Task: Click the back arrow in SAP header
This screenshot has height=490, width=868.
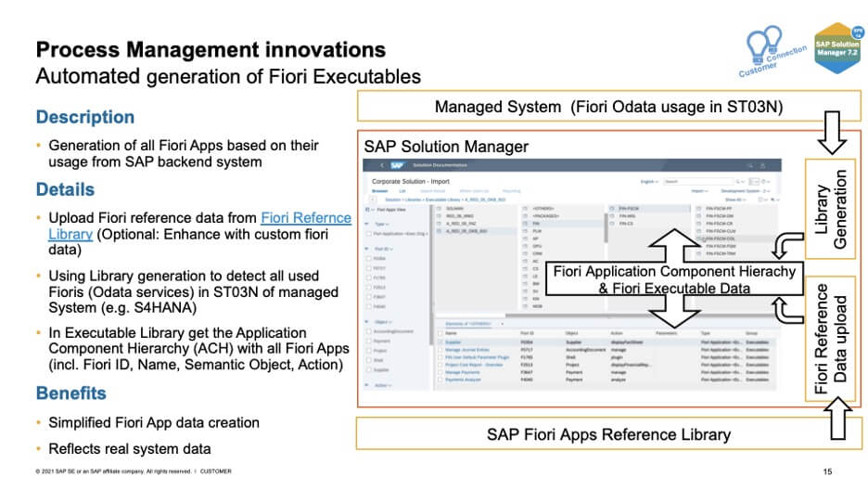Action: pos(381,165)
